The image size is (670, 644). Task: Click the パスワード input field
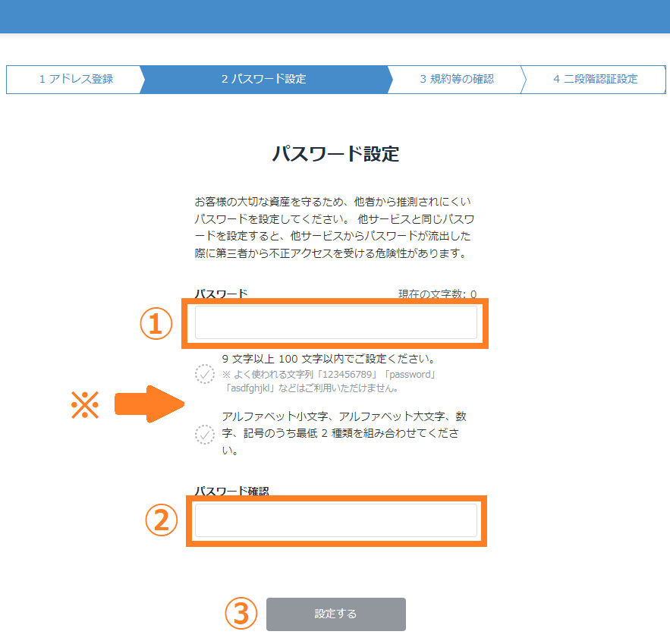[336, 322]
